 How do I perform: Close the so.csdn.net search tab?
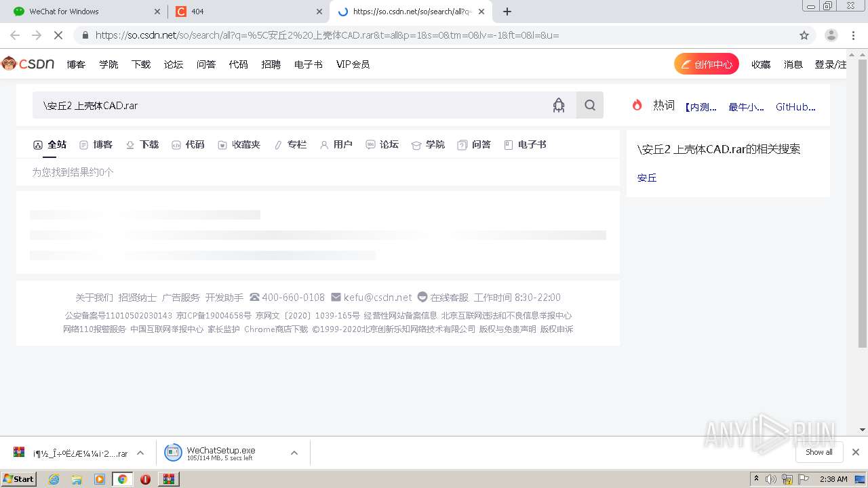click(481, 12)
